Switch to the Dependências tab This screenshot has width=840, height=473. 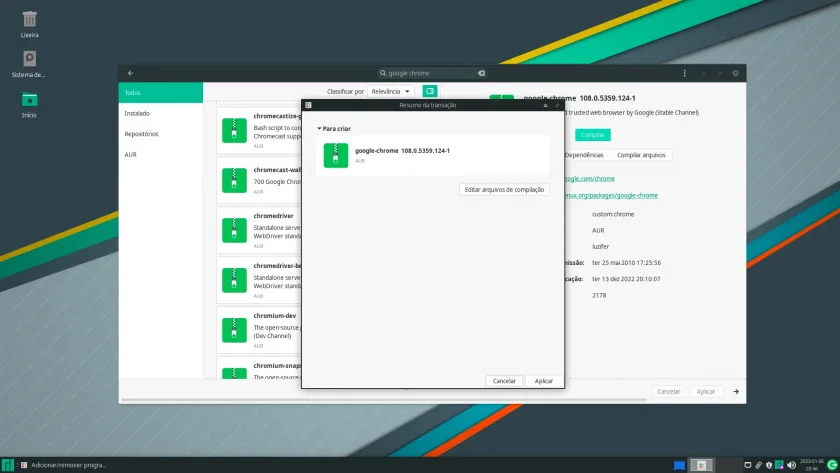pos(583,155)
